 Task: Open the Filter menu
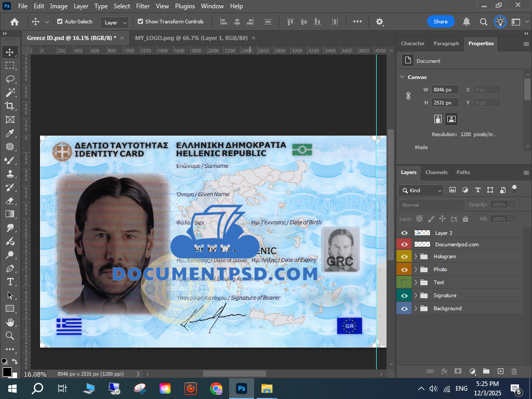143,6
